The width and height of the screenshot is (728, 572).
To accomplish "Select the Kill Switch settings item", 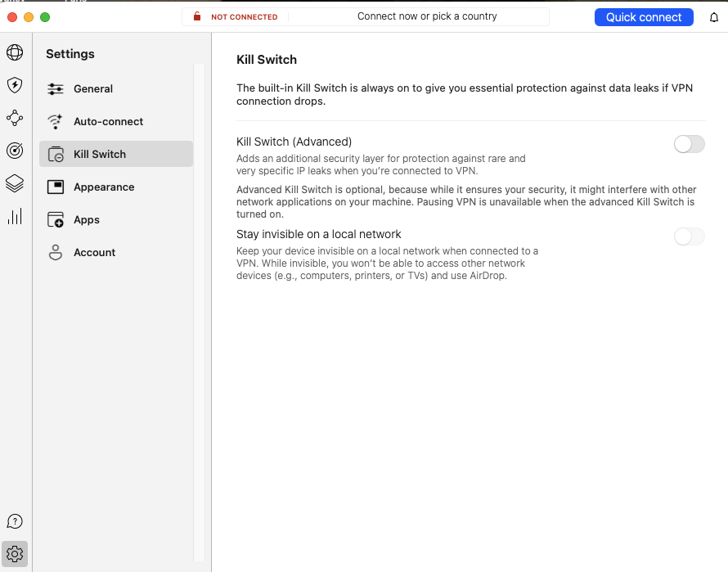I will click(x=100, y=155).
